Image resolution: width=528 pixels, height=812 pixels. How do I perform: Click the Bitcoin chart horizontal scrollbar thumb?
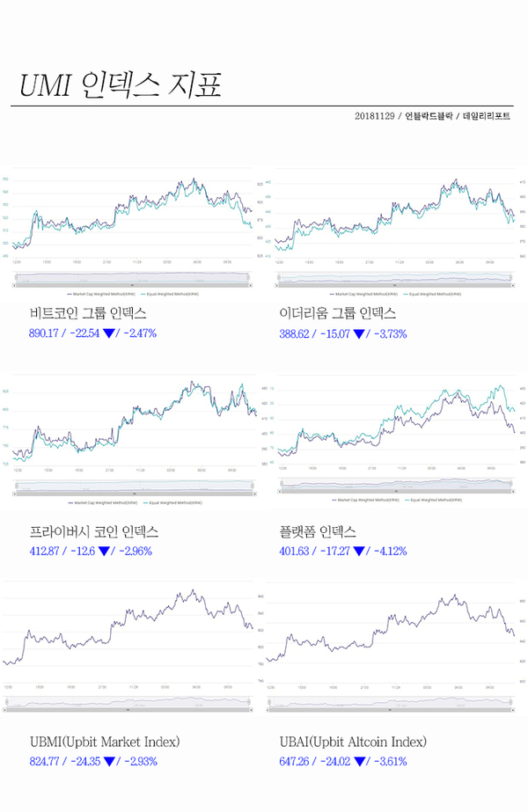(x=133, y=285)
